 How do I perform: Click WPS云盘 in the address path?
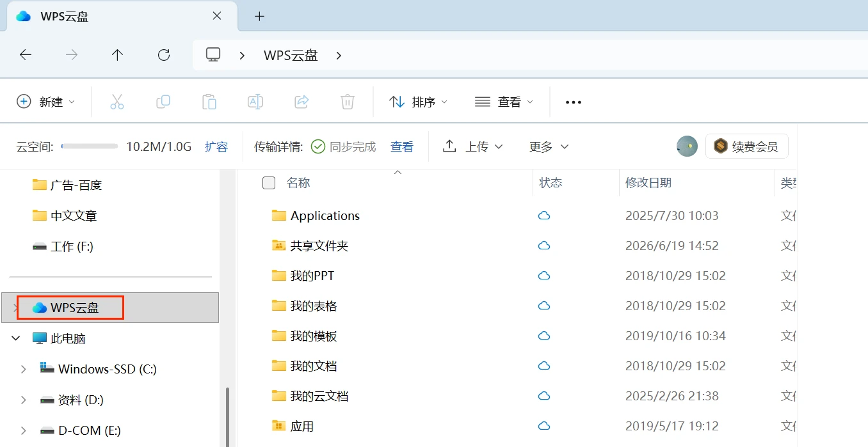click(291, 56)
